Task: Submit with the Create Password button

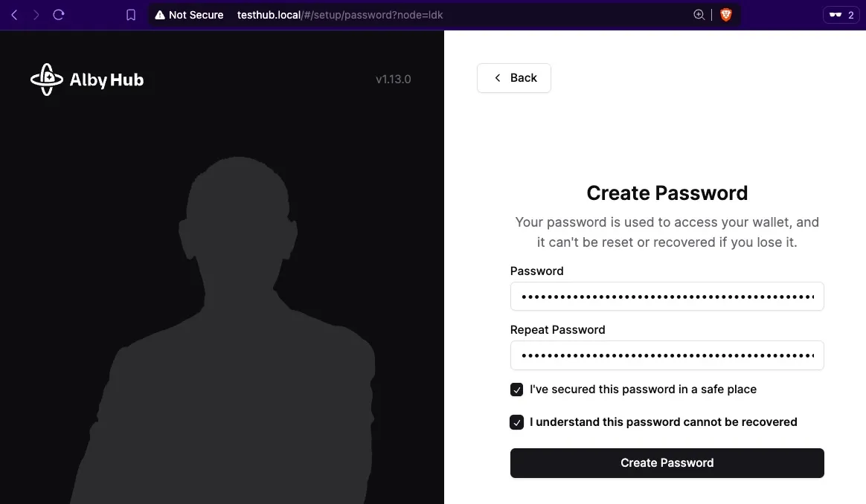Action: coord(667,462)
